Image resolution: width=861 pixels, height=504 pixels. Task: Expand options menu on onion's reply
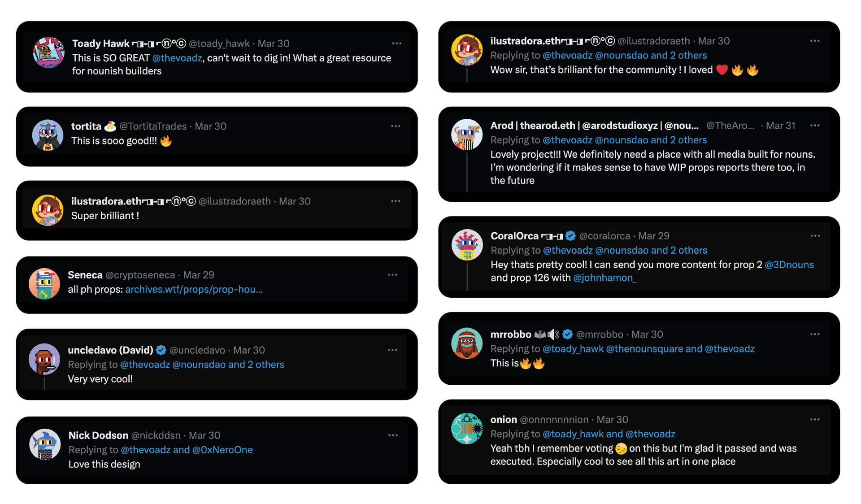[x=815, y=420]
